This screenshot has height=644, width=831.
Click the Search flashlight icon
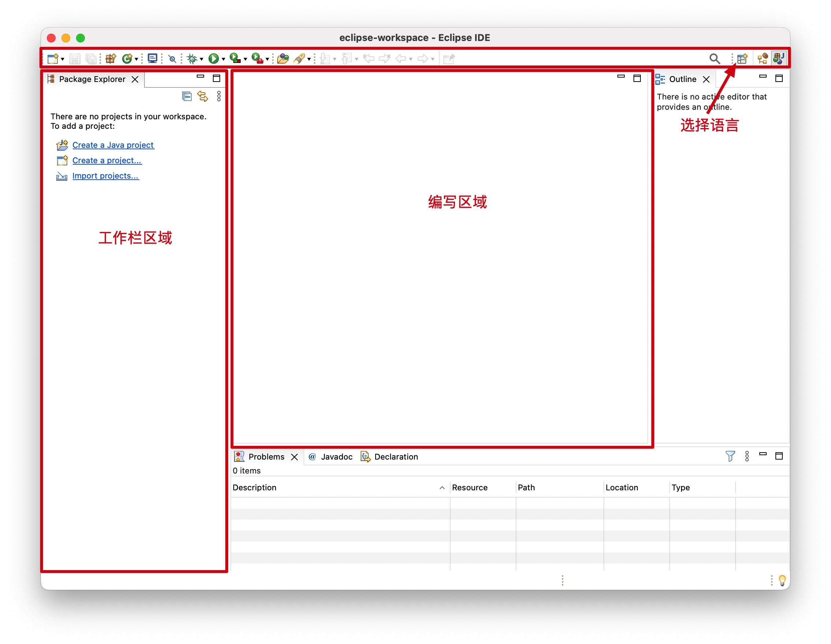click(x=300, y=59)
